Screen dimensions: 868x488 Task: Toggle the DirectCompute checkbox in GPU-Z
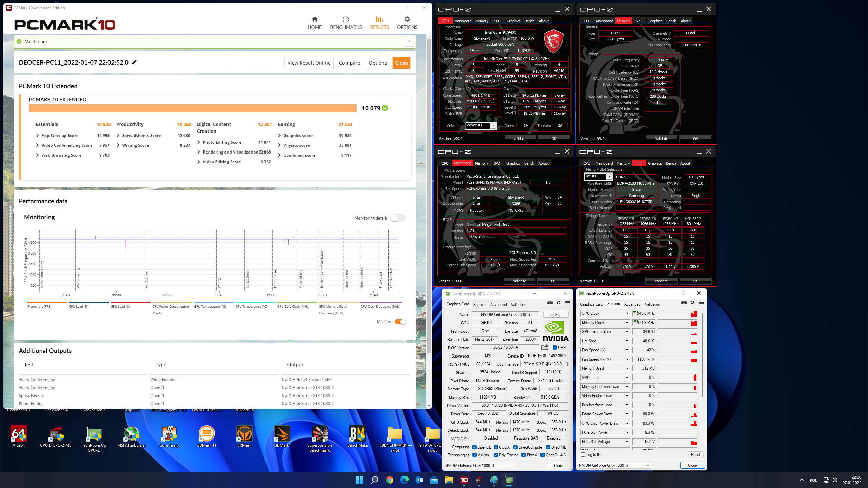click(x=515, y=447)
